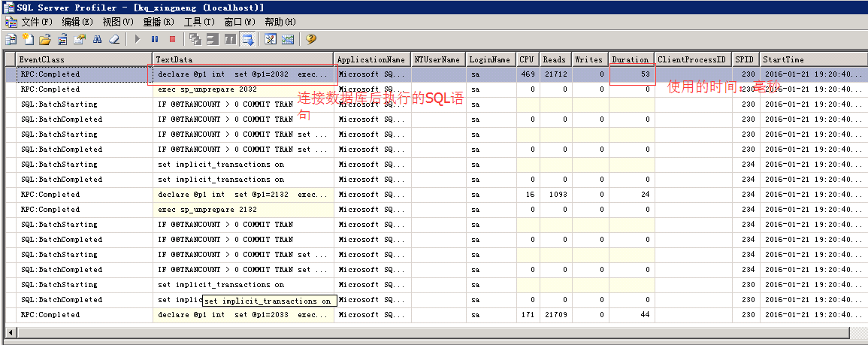Pause the running trace
The height and width of the screenshot is (345, 868).
coord(155,39)
